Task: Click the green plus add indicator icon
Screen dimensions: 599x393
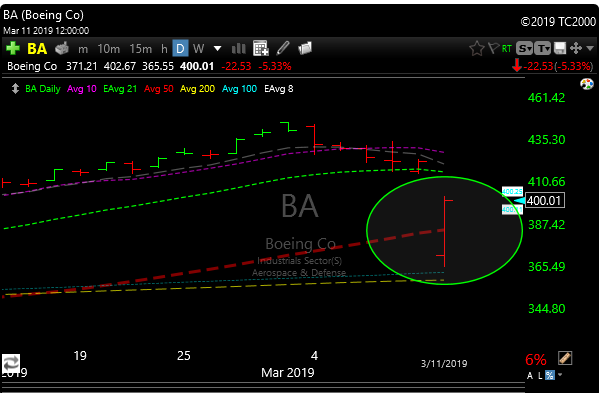Action: [13, 49]
